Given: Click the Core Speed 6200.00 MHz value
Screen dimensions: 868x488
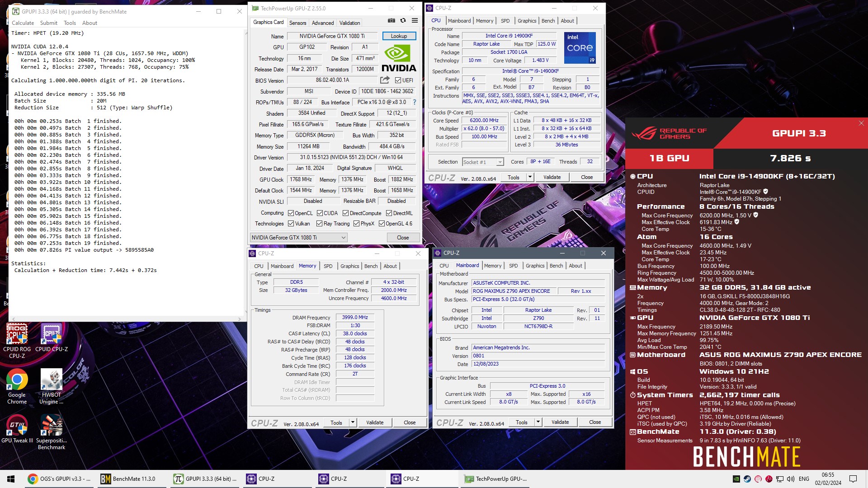Looking at the screenshot, I should coord(484,121).
